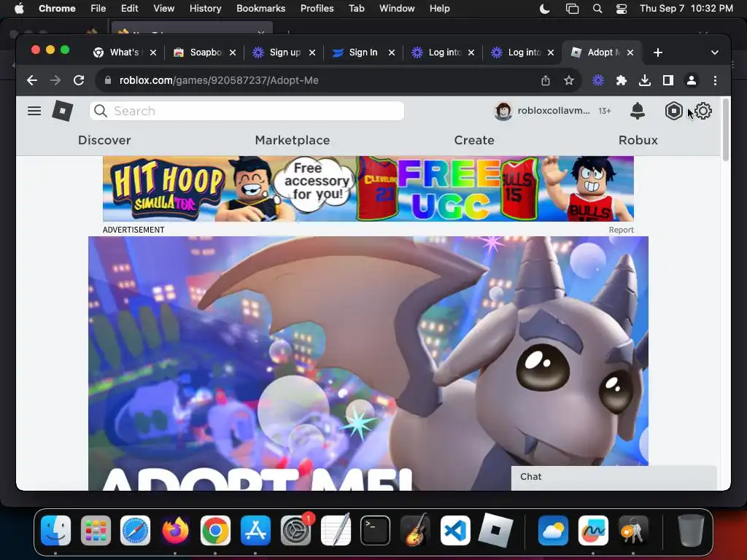The height and width of the screenshot is (560, 747).
Task: Open the Chrome extensions puzzle icon
Action: point(622,80)
